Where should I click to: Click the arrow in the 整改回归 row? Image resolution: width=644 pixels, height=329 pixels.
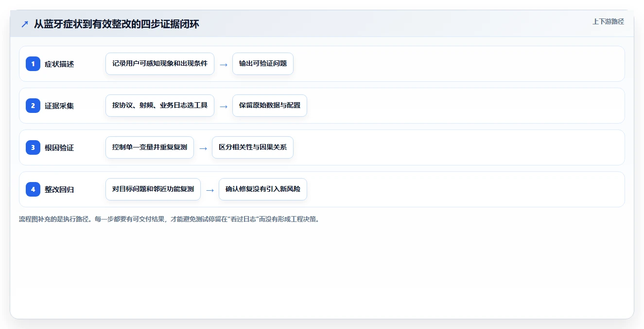click(210, 190)
